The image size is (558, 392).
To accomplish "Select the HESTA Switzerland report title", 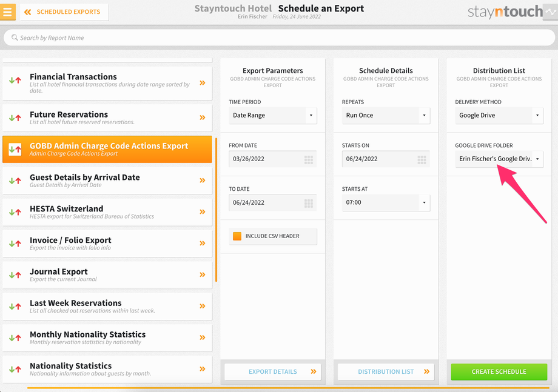I will [67, 208].
